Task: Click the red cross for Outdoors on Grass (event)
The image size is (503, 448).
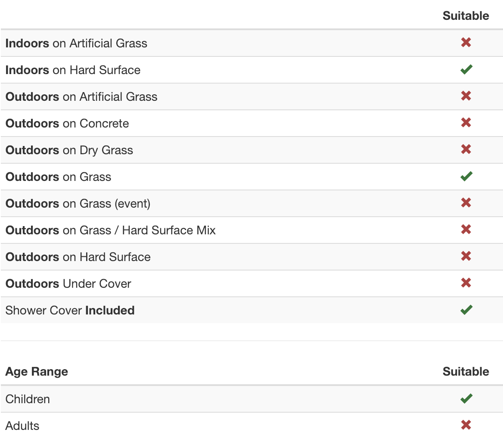Action: point(466,202)
